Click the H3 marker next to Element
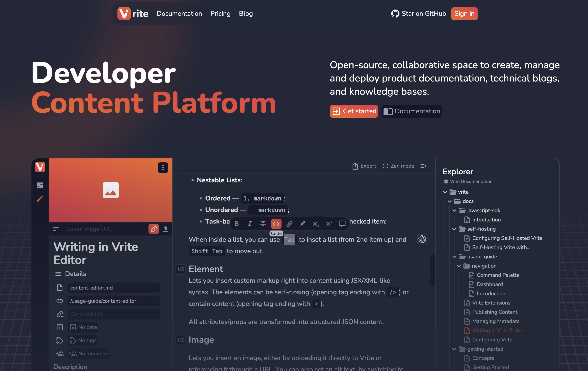The height and width of the screenshot is (371, 588). pyautogui.click(x=181, y=269)
